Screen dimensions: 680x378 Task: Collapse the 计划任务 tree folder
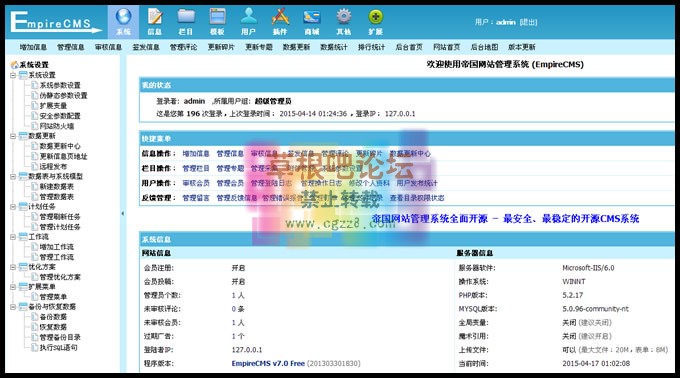(x=13, y=206)
